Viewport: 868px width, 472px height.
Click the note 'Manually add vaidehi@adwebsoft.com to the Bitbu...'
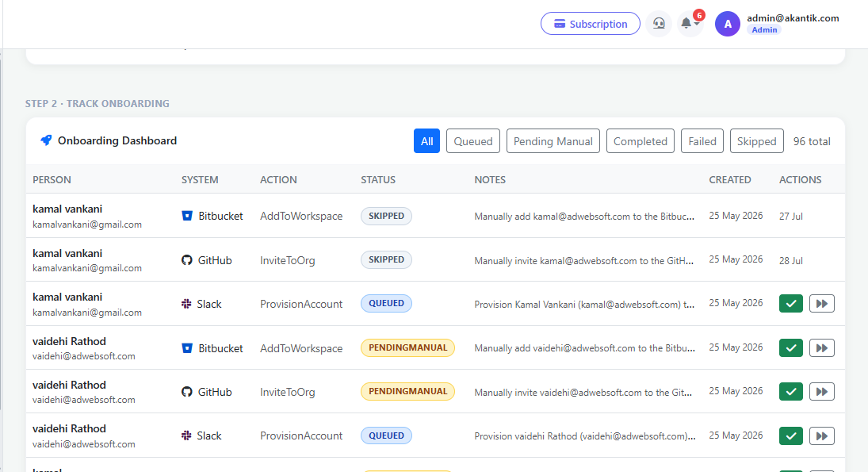coord(584,348)
